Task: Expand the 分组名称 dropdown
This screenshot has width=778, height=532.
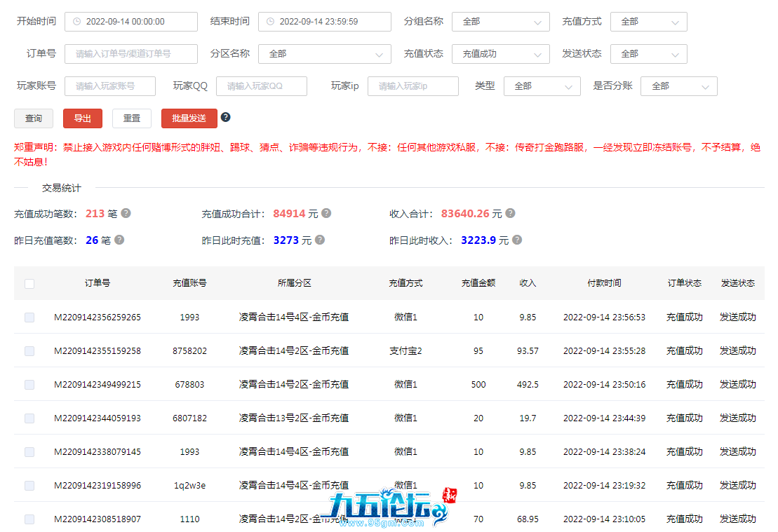Action: click(x=500, y=22)
